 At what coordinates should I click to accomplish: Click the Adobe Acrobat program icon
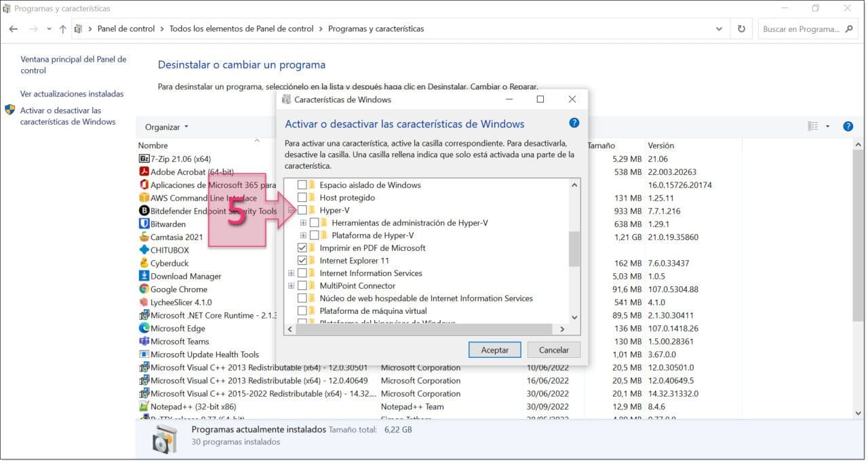coord(144,172)
